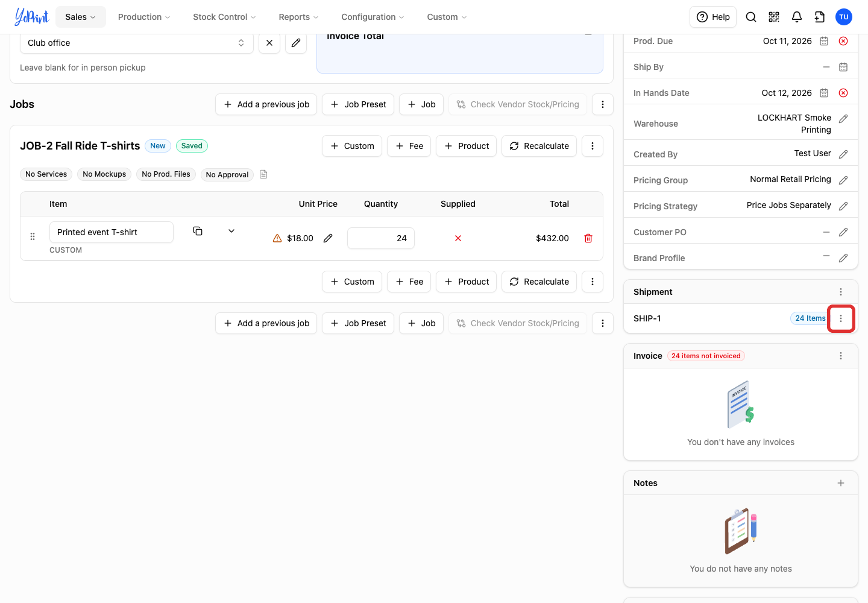Open the Sales menu
The height and width of the screenshot is (603, 868).
(81, 17)
